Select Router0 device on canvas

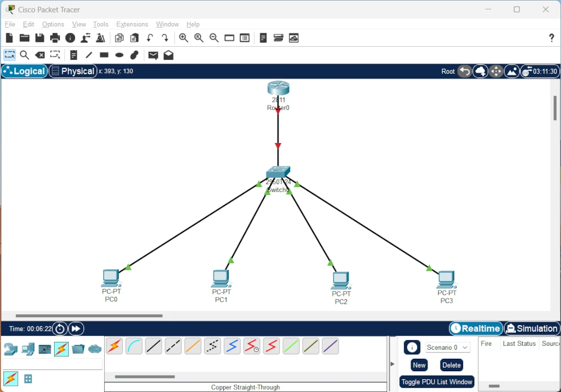point(278,88)
